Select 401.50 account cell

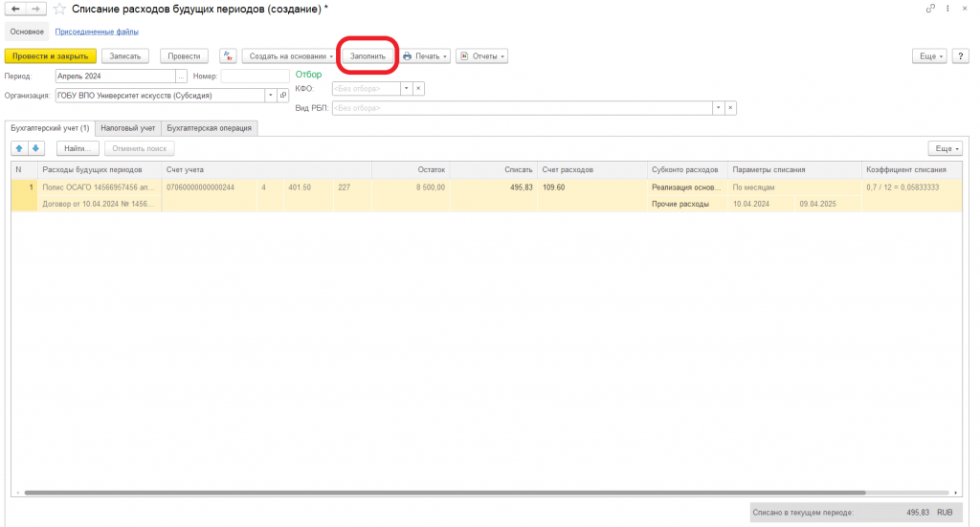[x=307, y=187]
